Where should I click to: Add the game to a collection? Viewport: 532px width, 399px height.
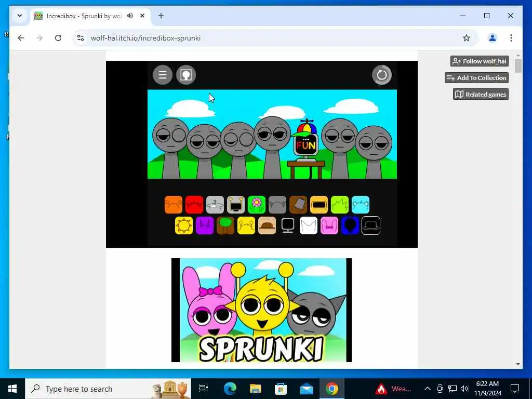[476, 78]
